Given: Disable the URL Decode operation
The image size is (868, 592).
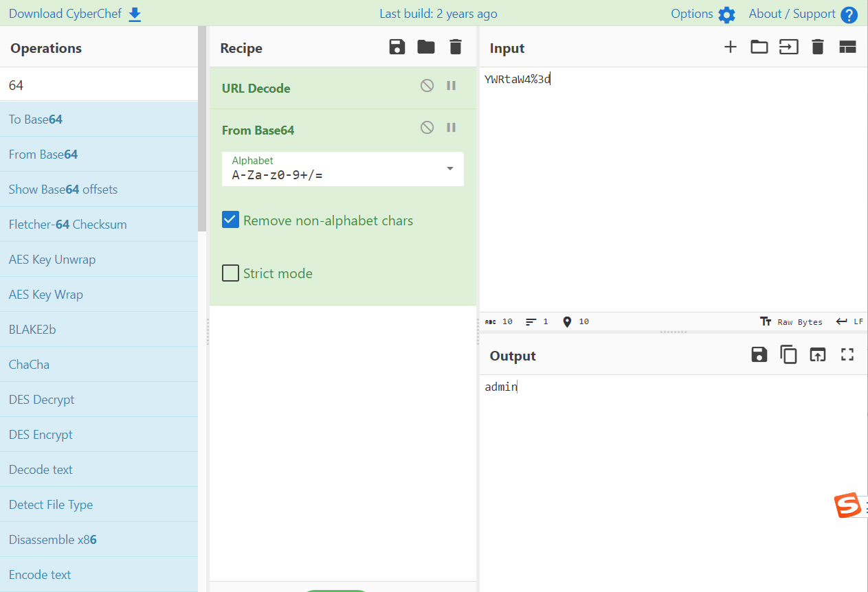Looking at the screenshot, I should point(427,86).
